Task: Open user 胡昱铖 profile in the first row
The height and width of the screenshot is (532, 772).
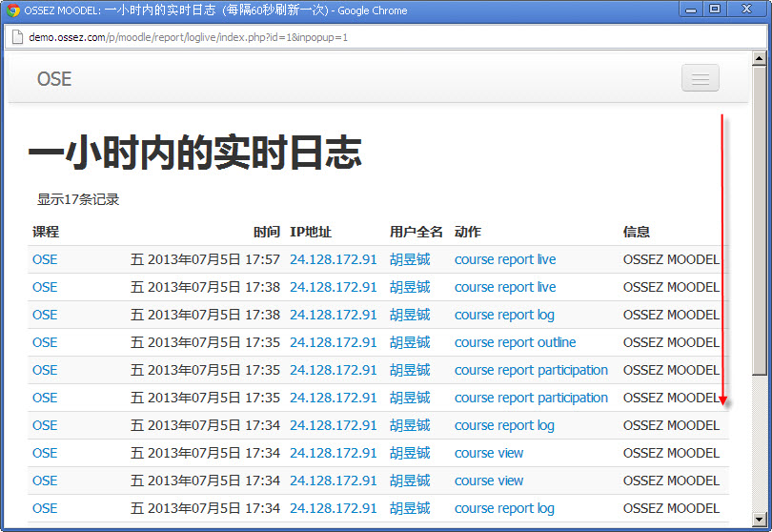Action: 410,259
